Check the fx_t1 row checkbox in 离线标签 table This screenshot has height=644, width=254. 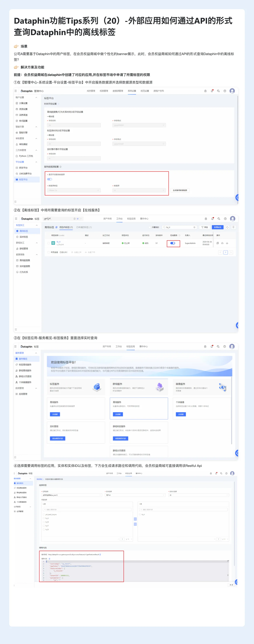pyautogui.click(x=49, y=243)
